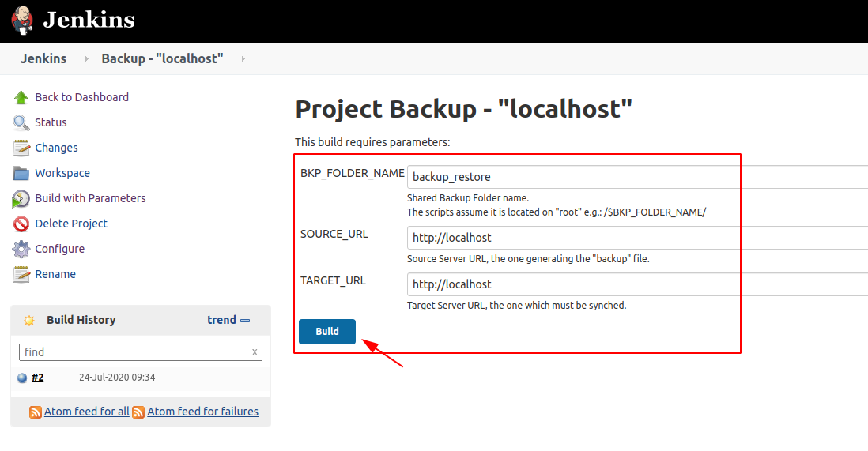Click the Configure gear icon
This screenshot has width=868, height=451.
[21, 249]
